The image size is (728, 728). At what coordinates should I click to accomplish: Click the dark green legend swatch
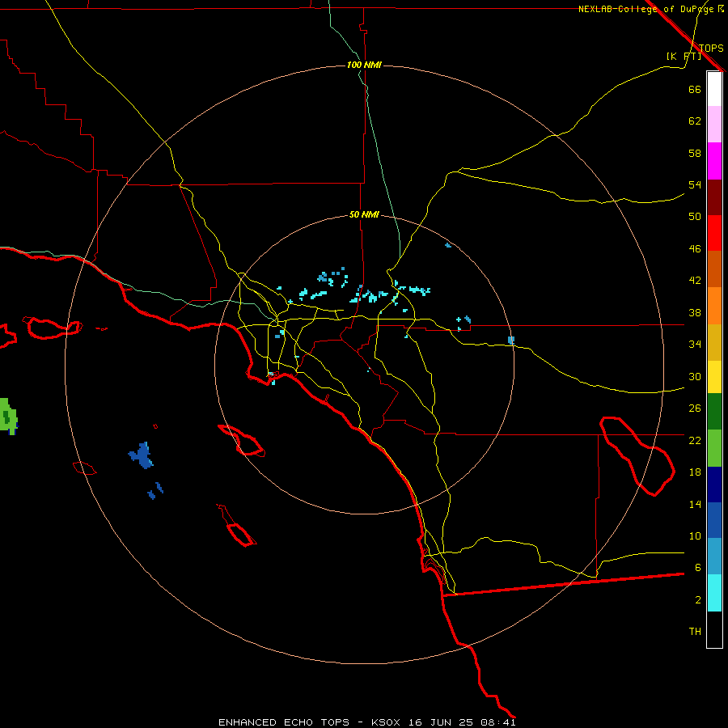(714, 412)
